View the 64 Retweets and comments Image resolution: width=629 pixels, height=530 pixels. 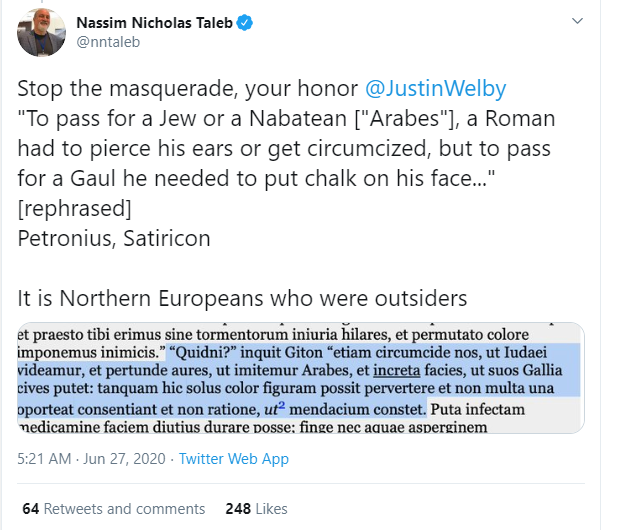[x=113, y=508]
